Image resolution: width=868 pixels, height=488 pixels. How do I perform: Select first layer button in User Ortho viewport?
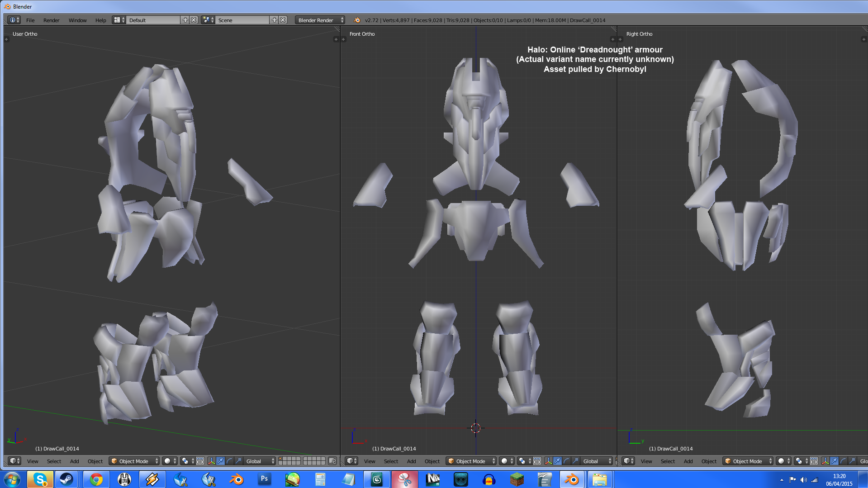(x=281, y=459)
